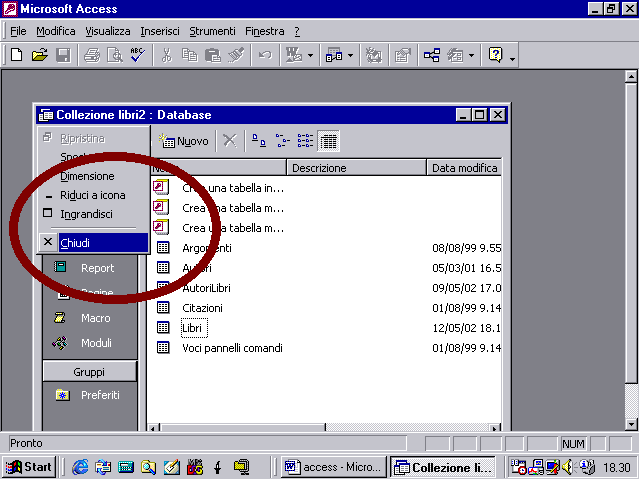Image resolution: width=639 pixels, height=479 pixels.
Task: Open the Finestra menu
Action: point(264,31)
